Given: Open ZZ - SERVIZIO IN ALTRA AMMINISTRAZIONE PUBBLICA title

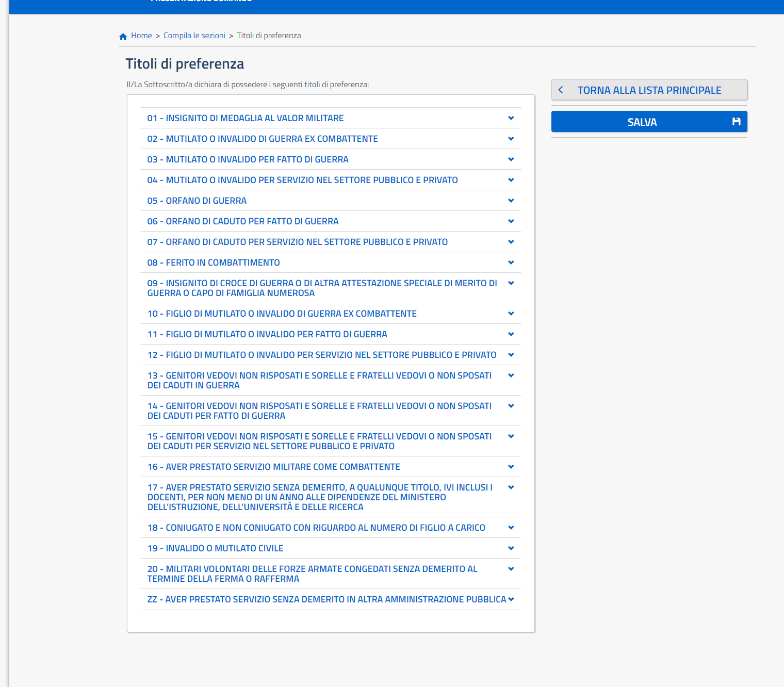Looking at the screenshot, I should (327, 599).
